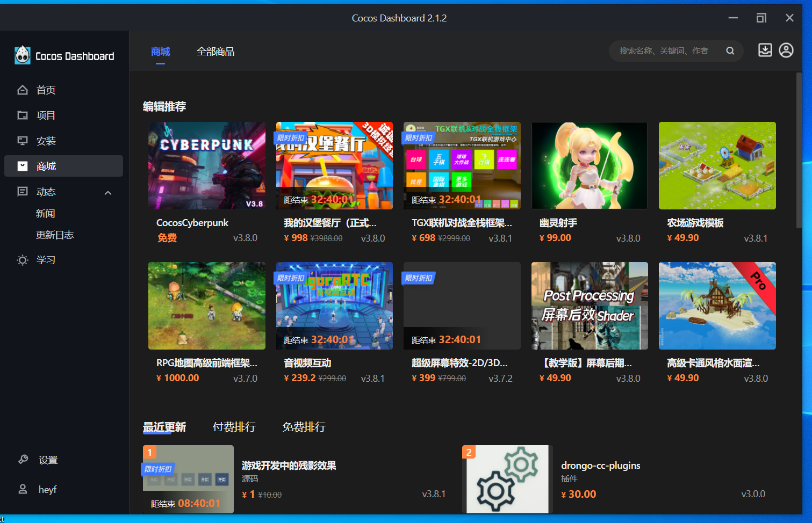Collapse the 动态 section in sidebar
812x523 pixels.
click(x=107, y=192)
